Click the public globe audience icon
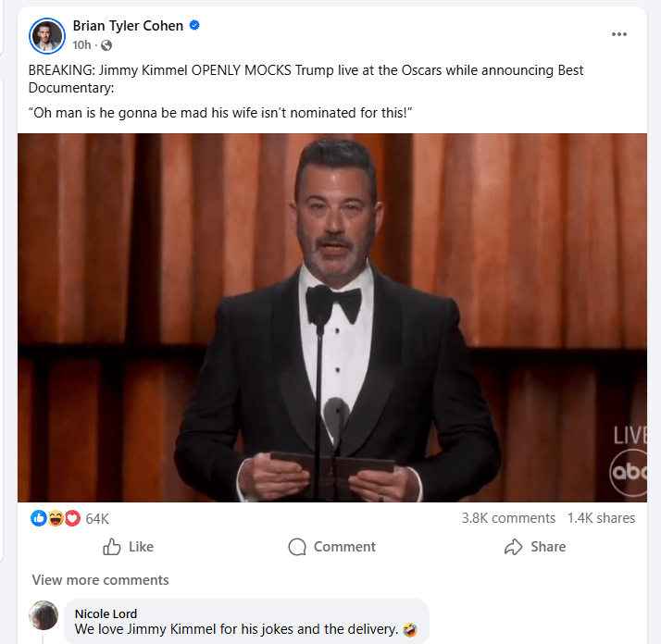The image size is (661, 644). tap(106, 45)
